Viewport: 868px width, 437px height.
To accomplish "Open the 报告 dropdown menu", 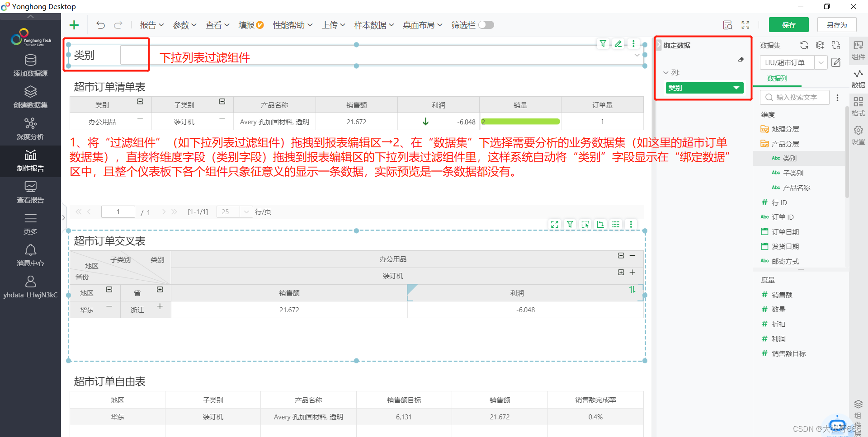I will pos(152,25).
